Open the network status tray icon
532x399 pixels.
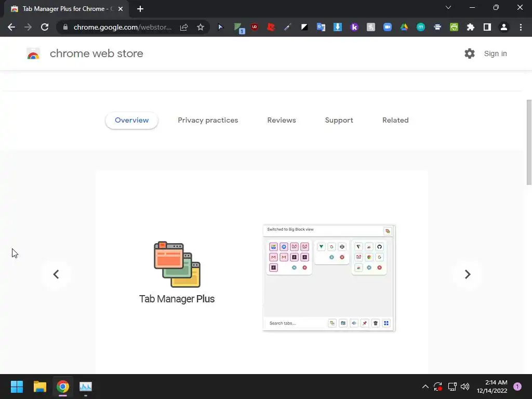point(452,387)
